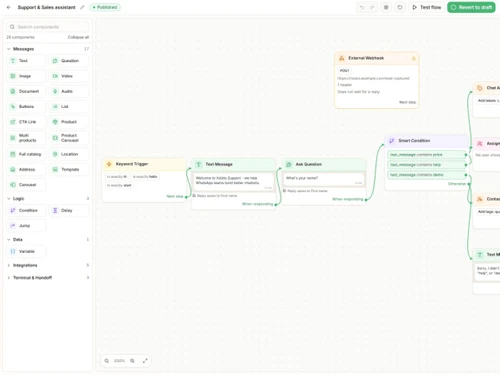
Task: Select the Ask Question node header
Action: pos(324,164)
